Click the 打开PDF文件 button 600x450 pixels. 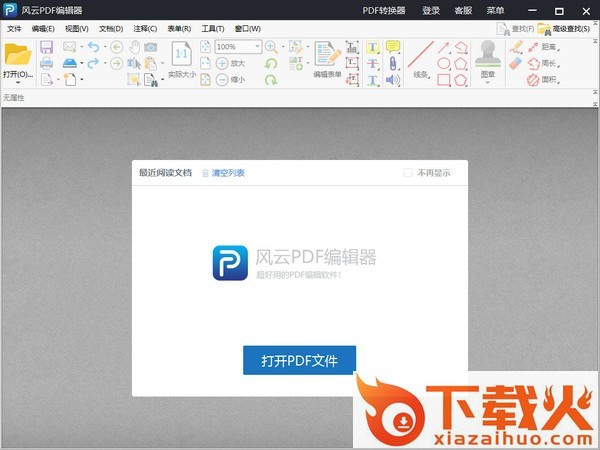[299, 360]
